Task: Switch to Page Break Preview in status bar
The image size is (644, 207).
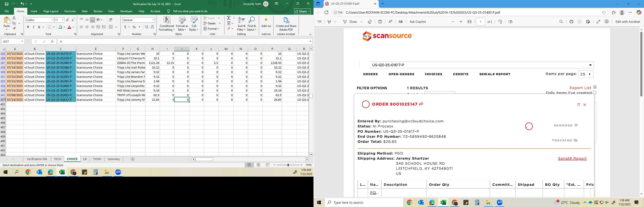Action: [268, 165]
